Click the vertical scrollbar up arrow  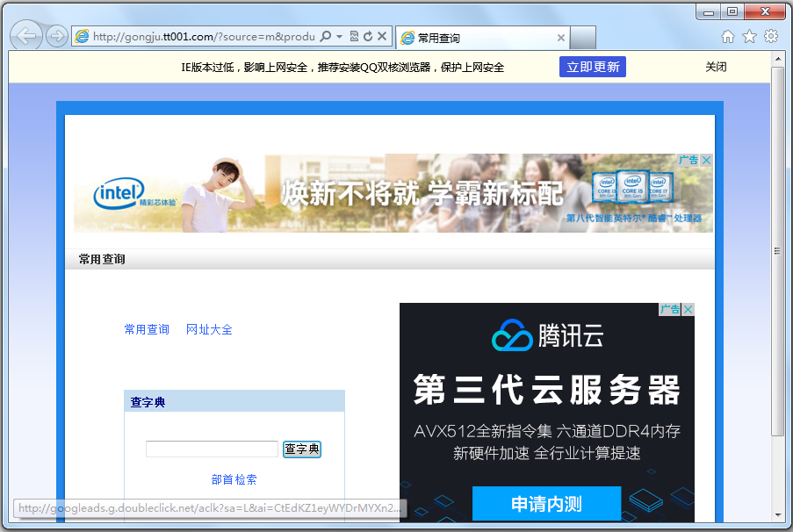tap(778, 59)
